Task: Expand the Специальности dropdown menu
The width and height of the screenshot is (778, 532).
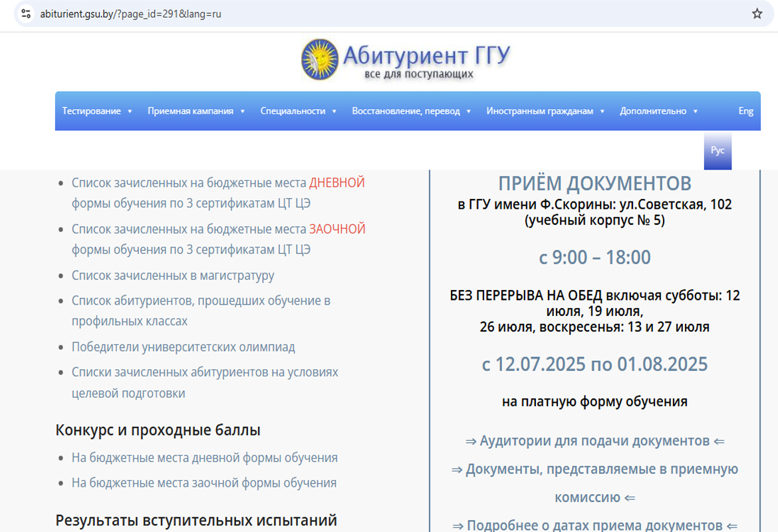Action: tap(298, 111)
